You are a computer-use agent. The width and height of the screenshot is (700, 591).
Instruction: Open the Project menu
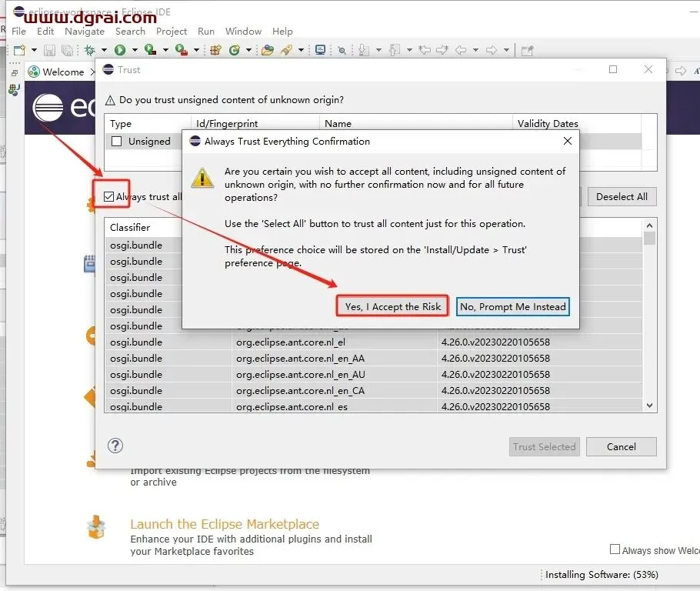(x=172, y=32)
